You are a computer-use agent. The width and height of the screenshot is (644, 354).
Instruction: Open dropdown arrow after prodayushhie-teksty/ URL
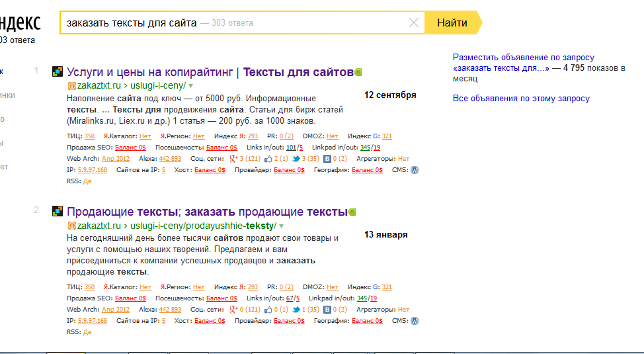click(281, 226)
